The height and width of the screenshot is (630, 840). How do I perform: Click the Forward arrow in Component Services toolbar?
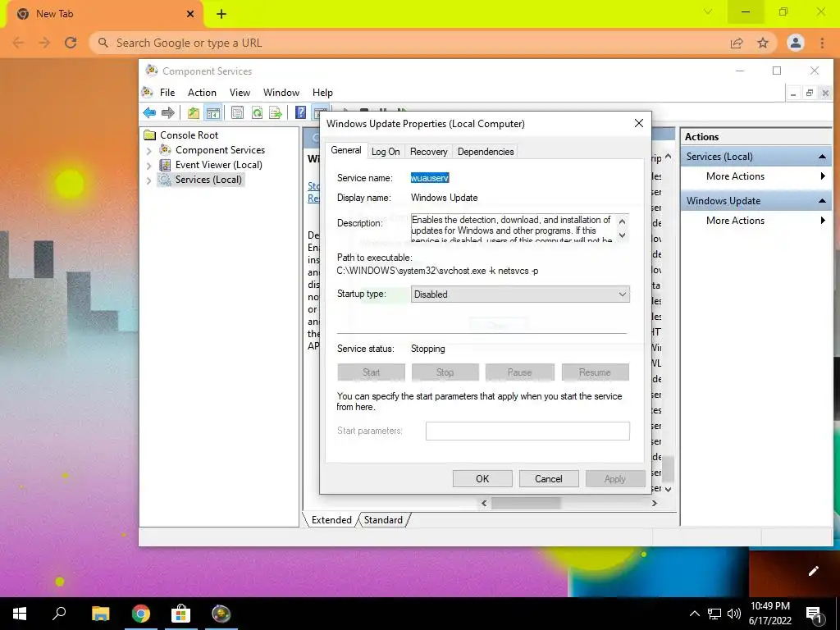pyautogui.click(x=168, y=112)
